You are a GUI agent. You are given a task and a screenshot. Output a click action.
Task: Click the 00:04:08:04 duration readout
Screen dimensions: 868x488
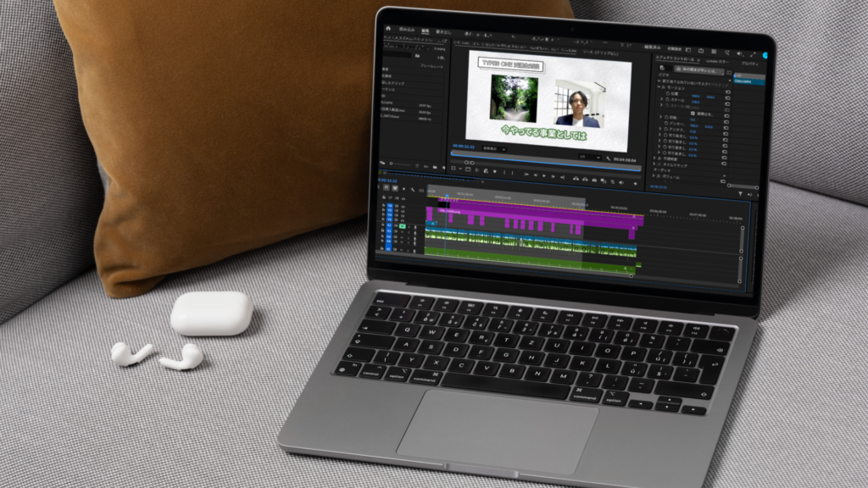625,160
